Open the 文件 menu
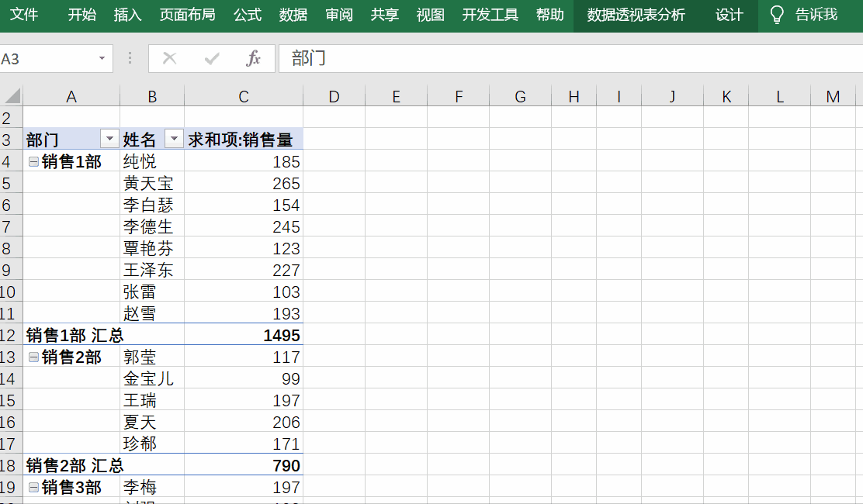Screen dimensions: 863x504 tap(26, 14)
